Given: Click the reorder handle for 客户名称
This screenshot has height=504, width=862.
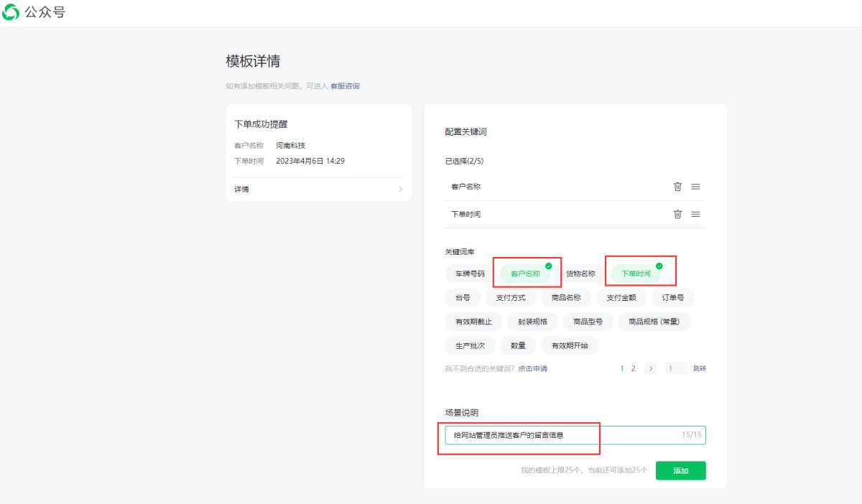Looking at the screenshot, I should coord(695,187).
